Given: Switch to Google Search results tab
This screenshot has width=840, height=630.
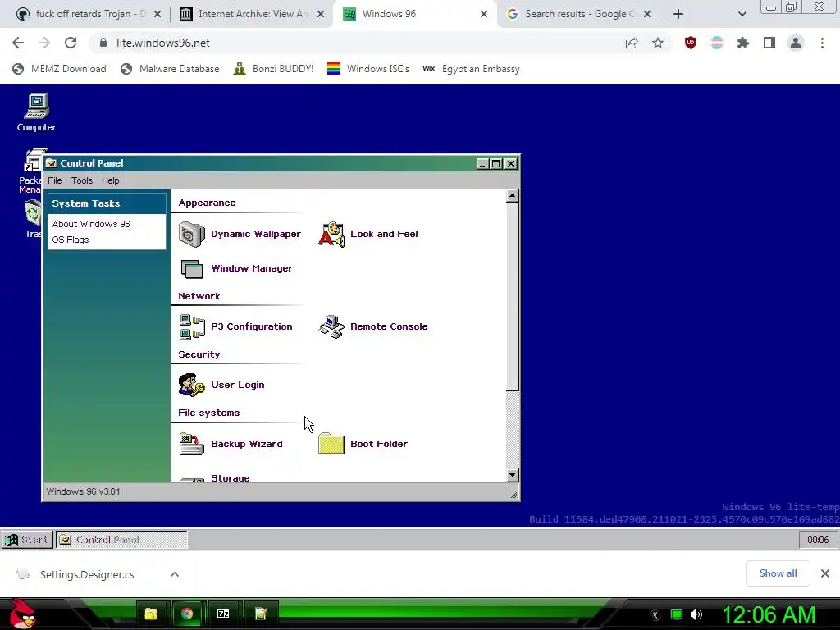Looking at the screenshot, I should coord(577,14).
